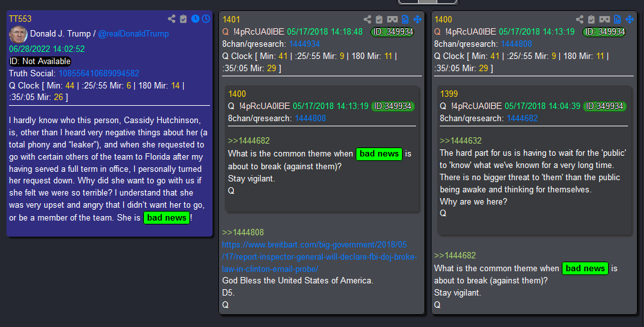Open the file icon on post 1401
This screenshot has height=327, width=644.
tap(405, 19)
